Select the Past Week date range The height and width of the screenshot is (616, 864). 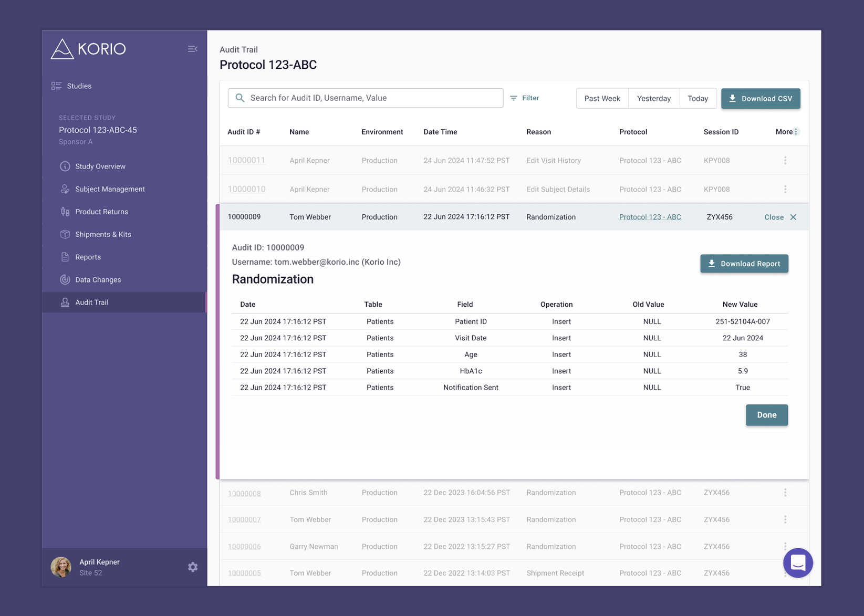[602, 99]
